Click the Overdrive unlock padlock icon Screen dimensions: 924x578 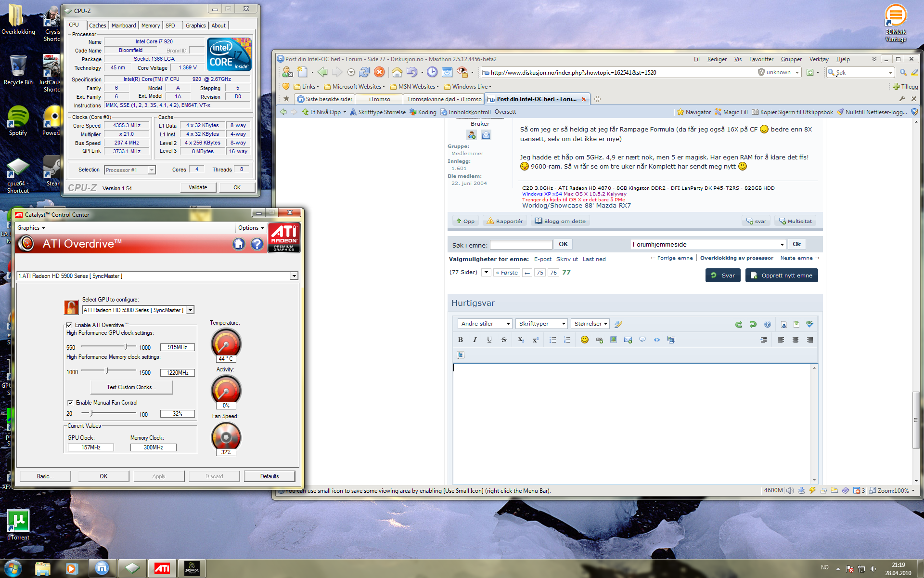click(71, 307)
